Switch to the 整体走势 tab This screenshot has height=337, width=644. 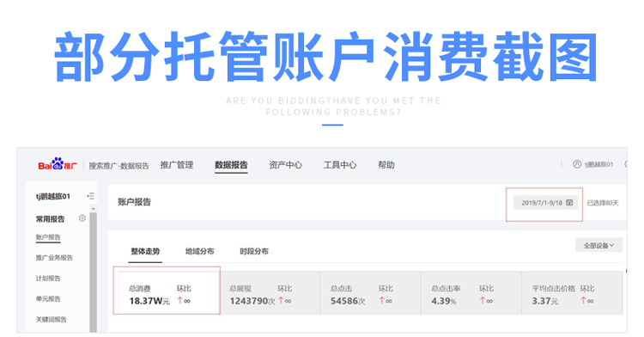[x=145, y=251]
